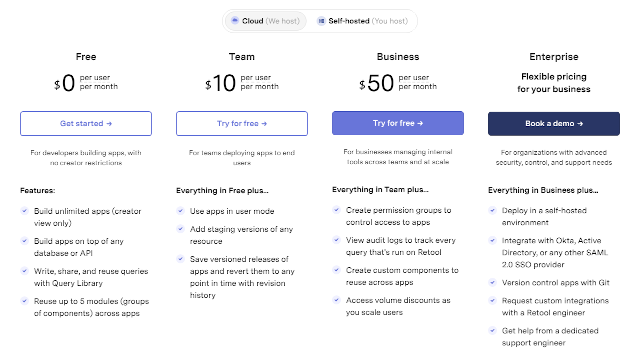Click checkmark next to "Get help from a dedicated support engineer"
Image resolution: width=640 pixels, height=363 pixels.
coord(492,330)
